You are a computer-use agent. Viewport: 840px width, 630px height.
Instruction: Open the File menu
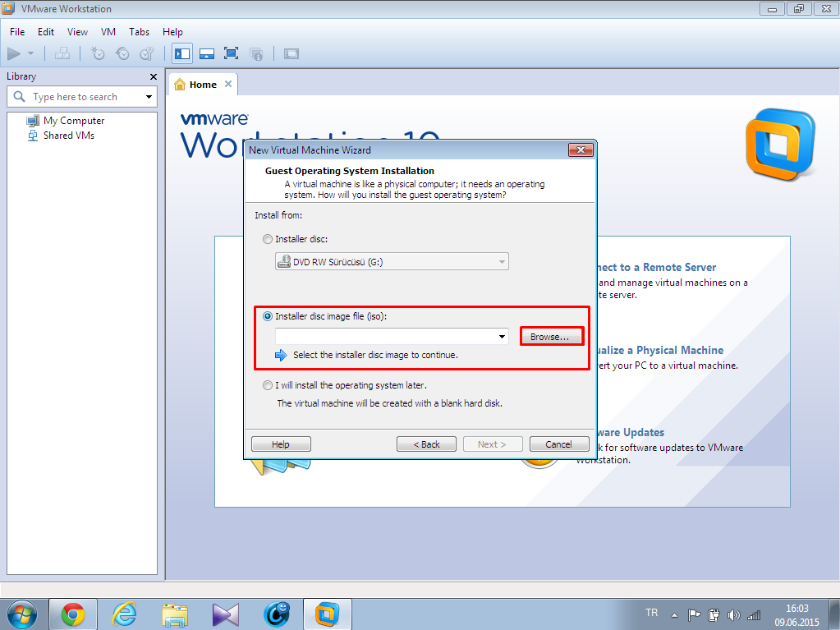(x=17, y=31)
